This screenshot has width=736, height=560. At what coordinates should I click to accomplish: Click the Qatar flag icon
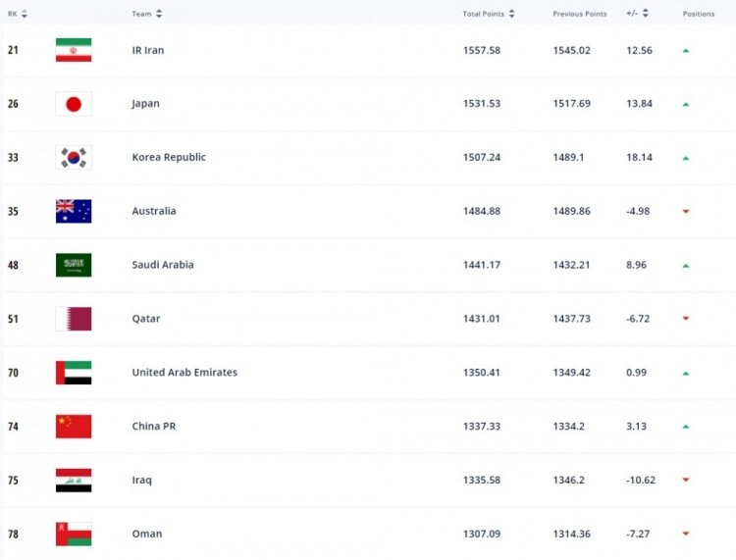click(74, 319)
